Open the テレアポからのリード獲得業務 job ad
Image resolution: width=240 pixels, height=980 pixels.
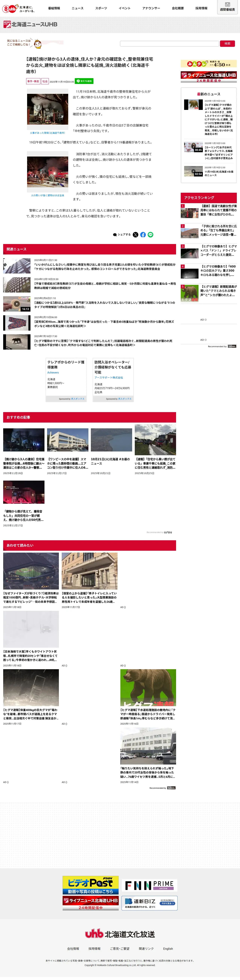66,380
